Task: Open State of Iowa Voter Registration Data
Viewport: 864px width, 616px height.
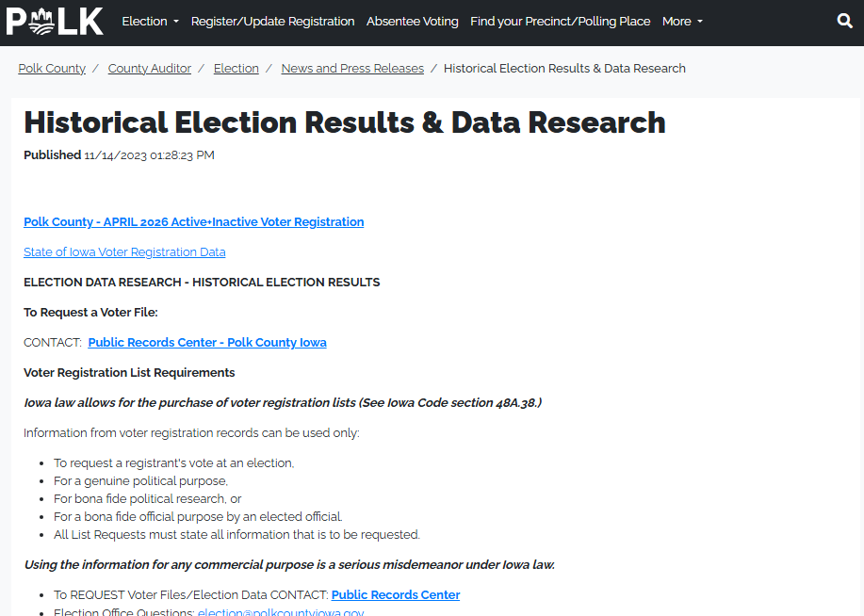Action: 124,252
